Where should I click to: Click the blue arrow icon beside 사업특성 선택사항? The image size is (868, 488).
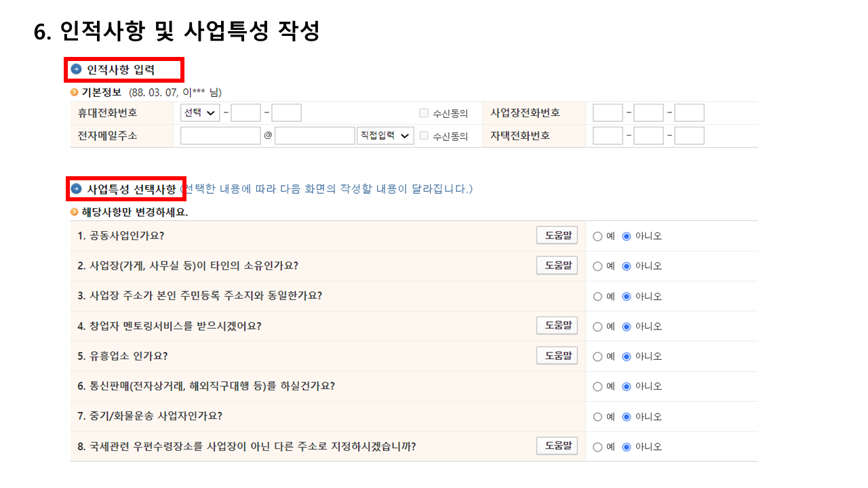(75, 188)
